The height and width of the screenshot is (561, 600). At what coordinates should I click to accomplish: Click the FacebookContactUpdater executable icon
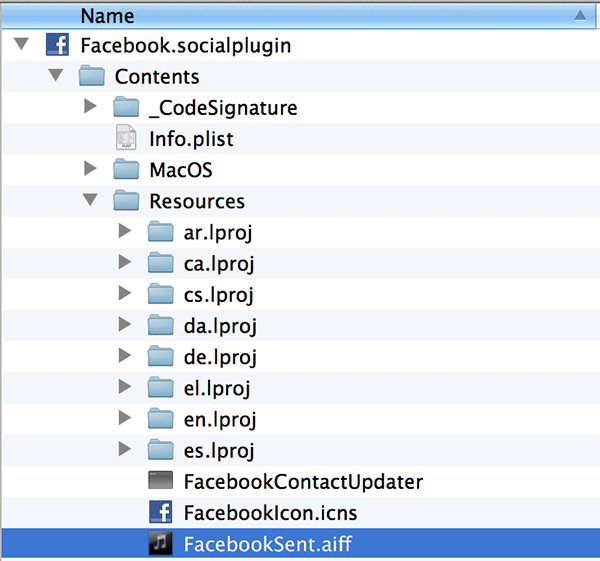click(161, 480)
